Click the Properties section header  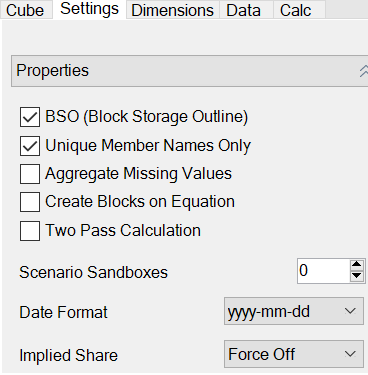189,71
